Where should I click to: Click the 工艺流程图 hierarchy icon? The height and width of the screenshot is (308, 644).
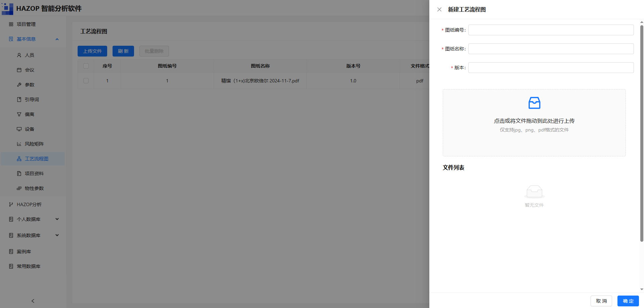coord(19,159)
